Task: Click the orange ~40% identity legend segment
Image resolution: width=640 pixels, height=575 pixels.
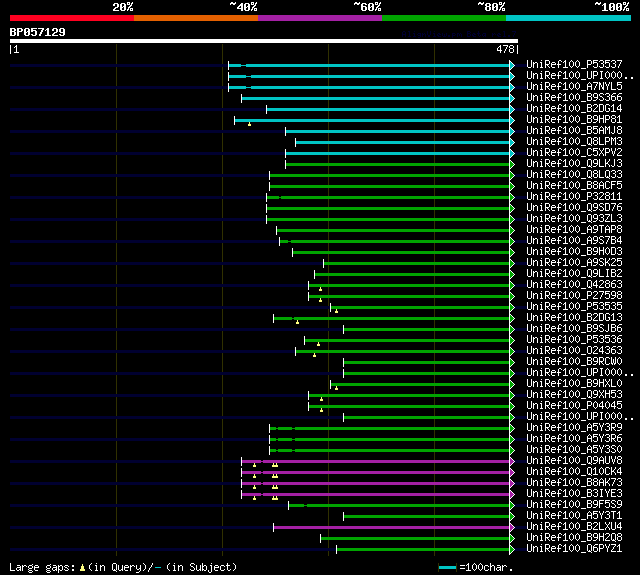Action: click(x=196, y=18)
